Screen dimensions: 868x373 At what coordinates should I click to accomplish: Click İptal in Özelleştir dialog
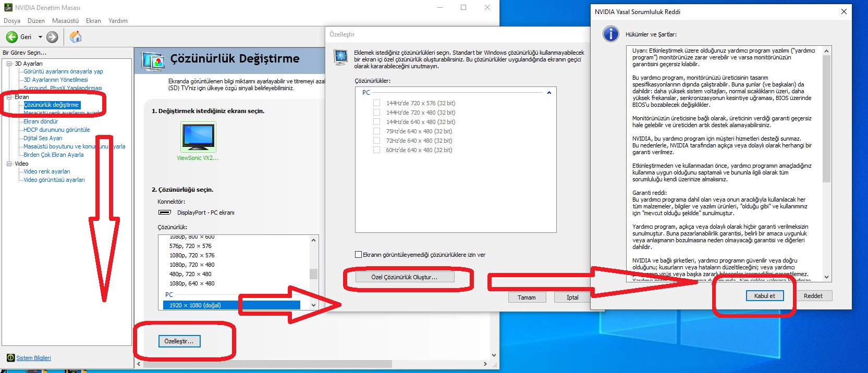572,297
